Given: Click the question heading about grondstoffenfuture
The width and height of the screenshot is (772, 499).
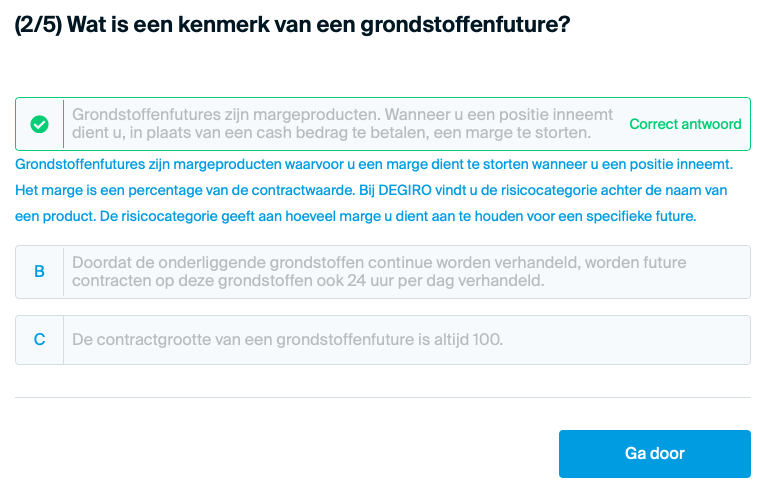Looking at the screenshot, I should click(292, 25).
